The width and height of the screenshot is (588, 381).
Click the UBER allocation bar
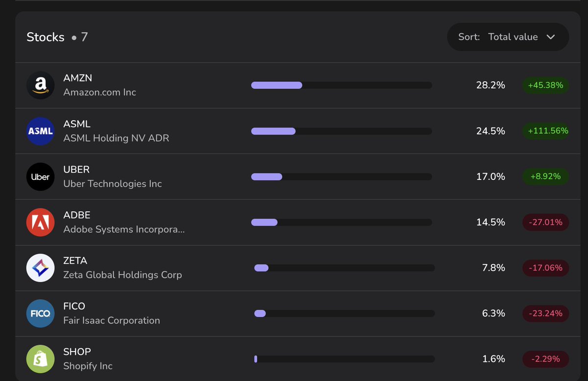pyautogui.click(x=342, y=177)
